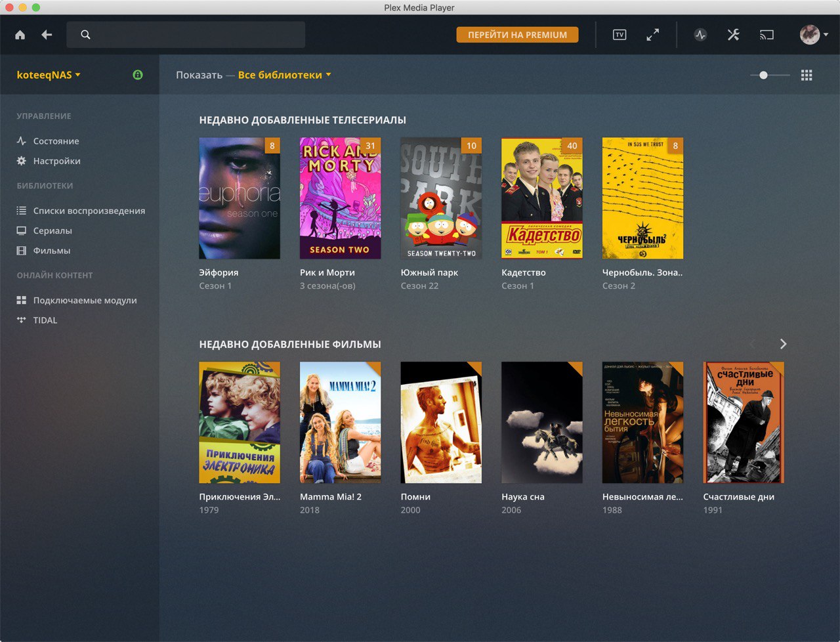Expand Все библиотеки dropdown
840x642 pixels.
[285, 75]
